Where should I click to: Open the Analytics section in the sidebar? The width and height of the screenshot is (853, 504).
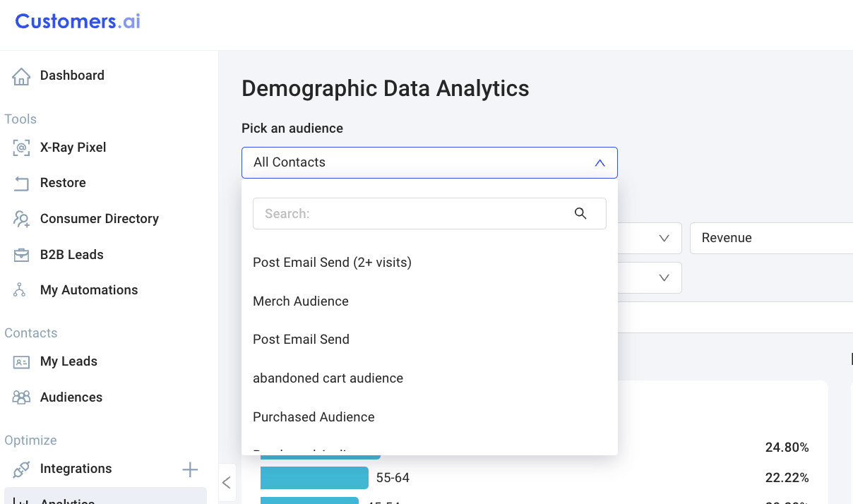pyautogui.click(x=67, y=500)
